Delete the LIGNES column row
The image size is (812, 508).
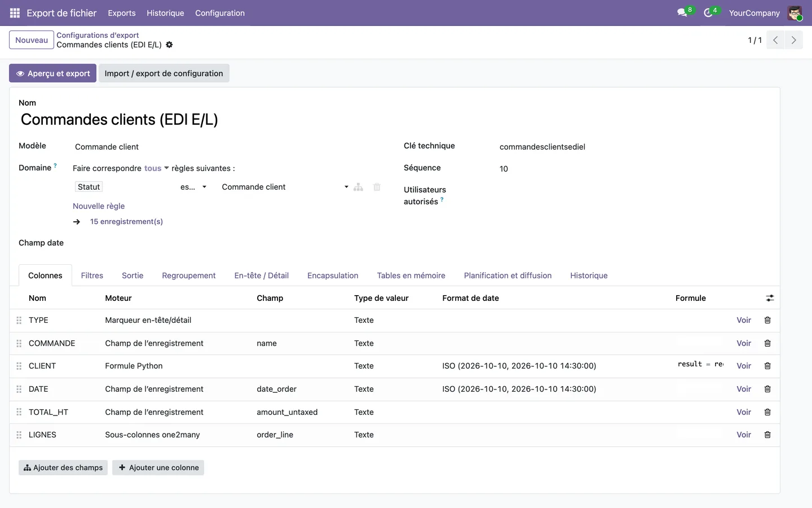767,435
